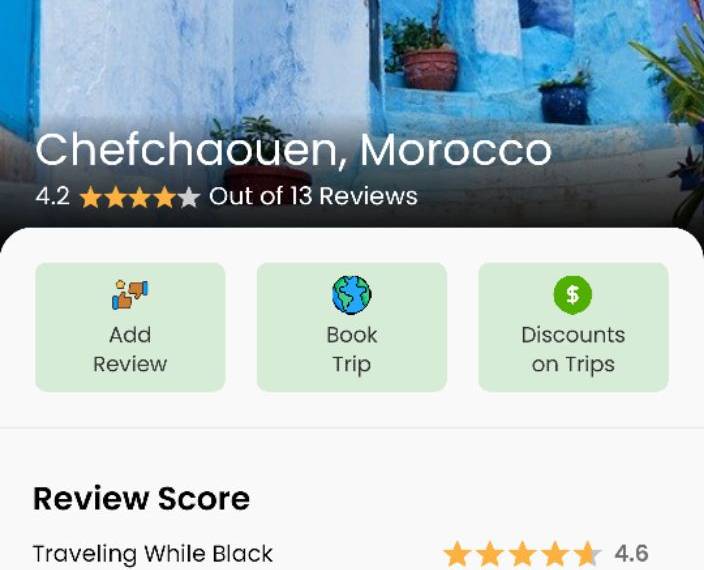Open the Book Trip card
The height and width of the screenshot is (570, 704).
pos(352,327)
